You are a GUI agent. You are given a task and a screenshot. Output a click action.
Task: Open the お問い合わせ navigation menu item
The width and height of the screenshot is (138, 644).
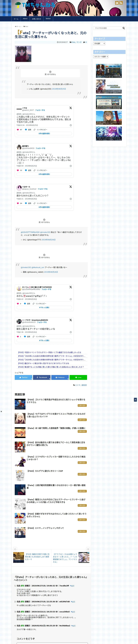[37, 19]
